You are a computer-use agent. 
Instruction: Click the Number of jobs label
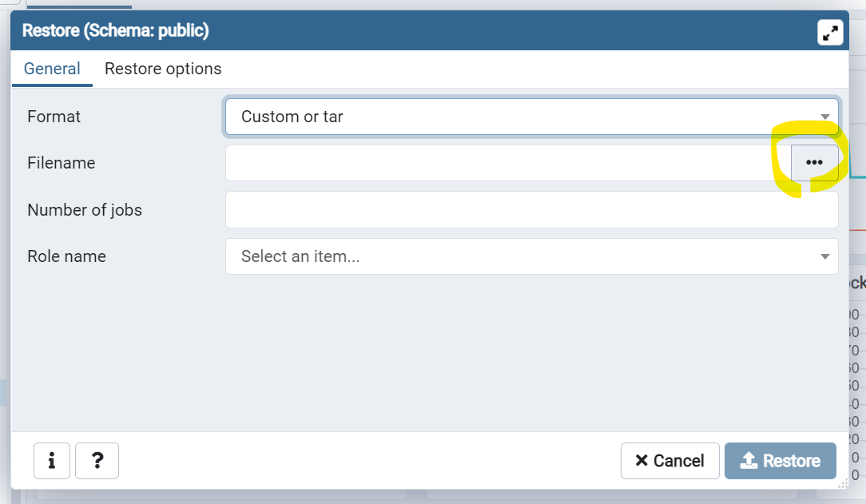85,210
